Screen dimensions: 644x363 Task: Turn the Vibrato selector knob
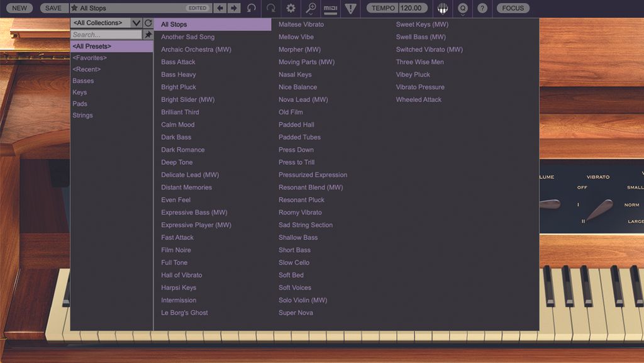coord(599,210)
